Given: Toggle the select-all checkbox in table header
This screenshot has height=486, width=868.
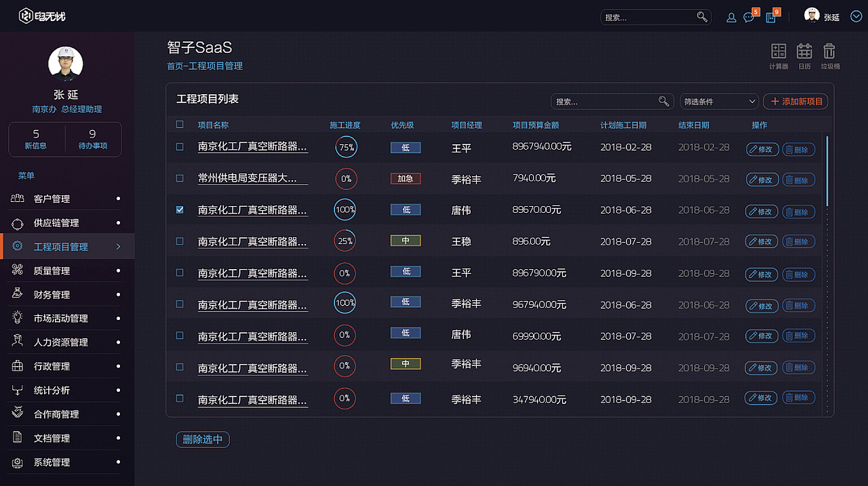Looking at the screenshot, I should click(180, 124).
